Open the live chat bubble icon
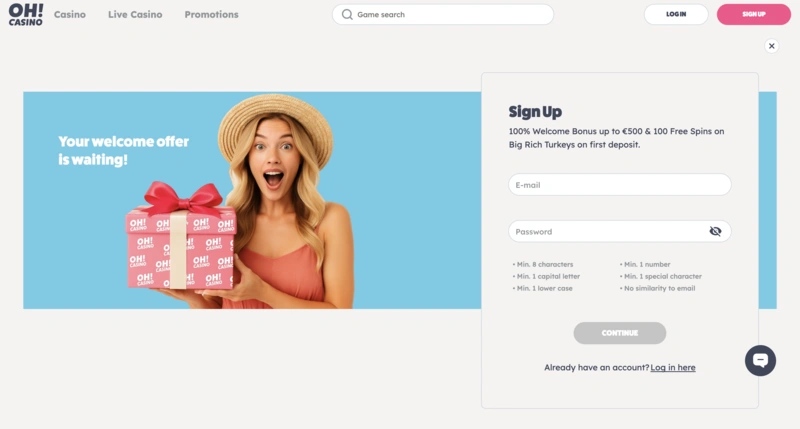The image size is (800, 429). click(x=760, y=361)
